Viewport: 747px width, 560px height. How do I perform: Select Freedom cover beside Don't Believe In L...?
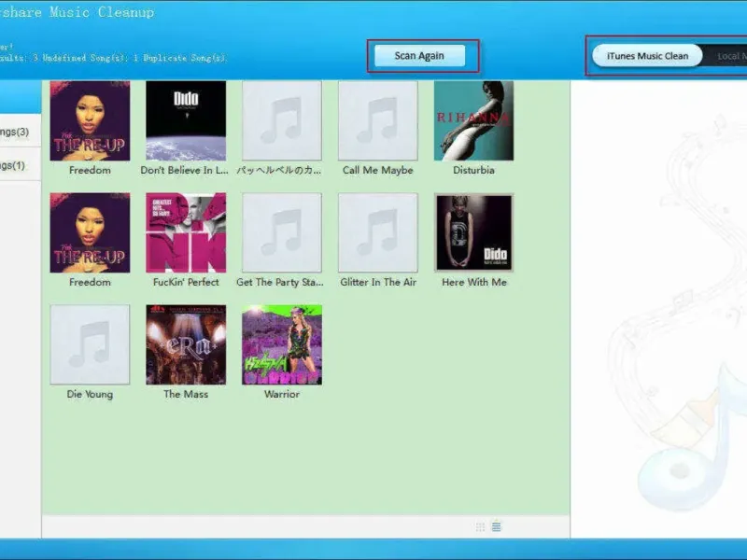[90, 120]
